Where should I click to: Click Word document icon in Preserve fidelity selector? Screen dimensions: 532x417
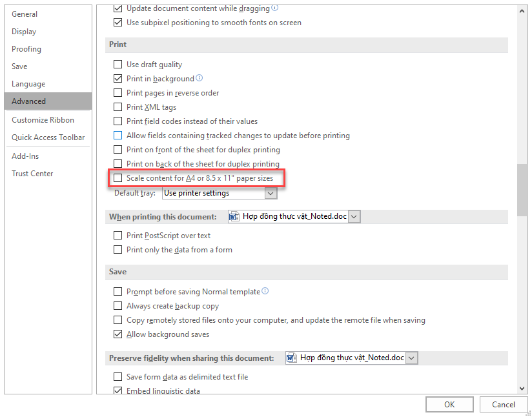[291, 358]
